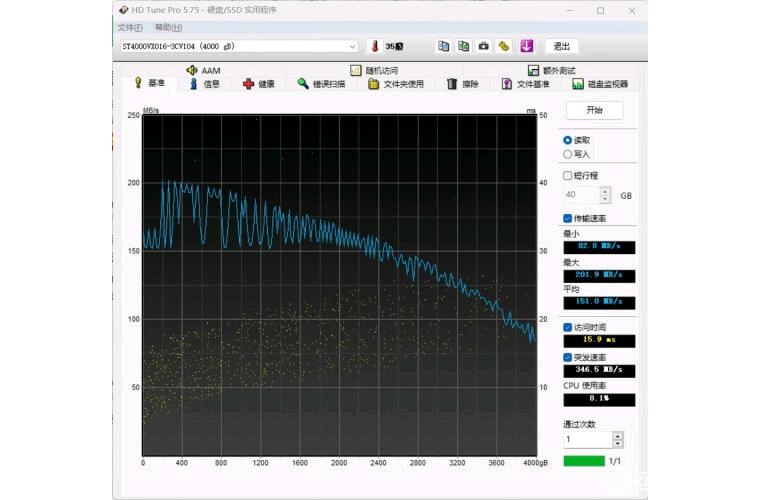Click the 通过次数 pass count input field

(x=588, y=439)
